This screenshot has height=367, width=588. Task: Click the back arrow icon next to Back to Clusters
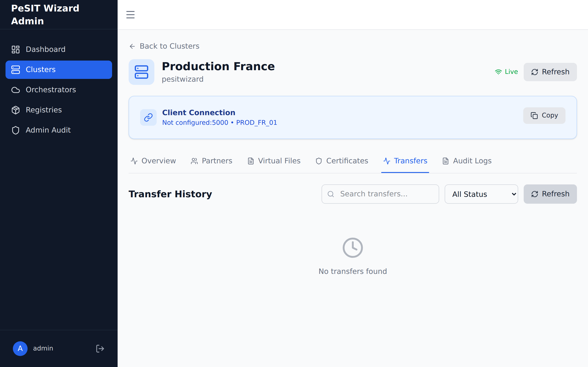[132, 46]
